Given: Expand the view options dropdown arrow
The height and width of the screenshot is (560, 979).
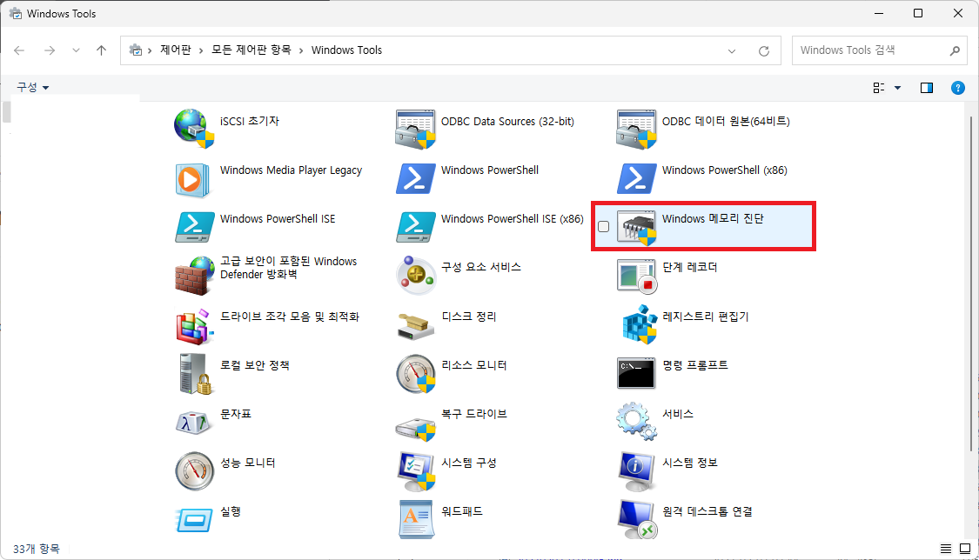Looking at the screenshot, I should coord(897,88).
